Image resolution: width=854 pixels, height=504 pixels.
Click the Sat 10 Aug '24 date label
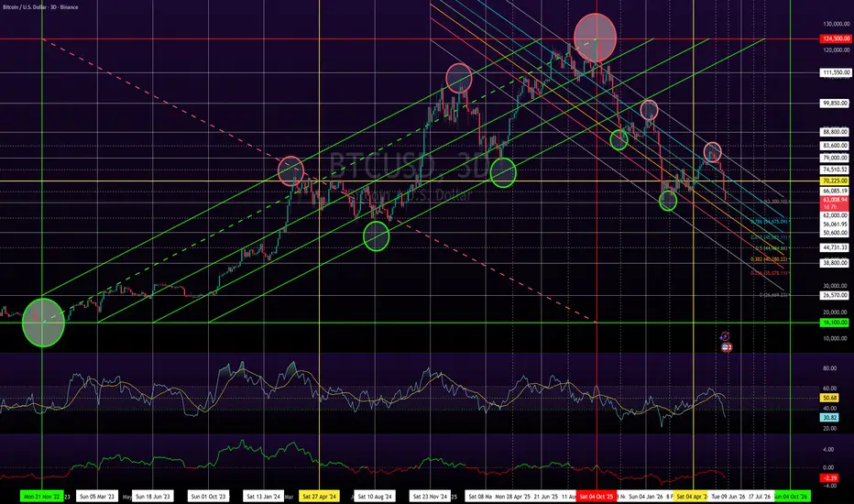click(375, 497)
